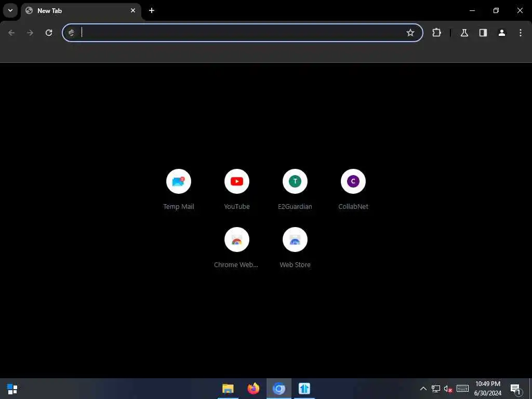Click the muted volume tray icon

click(448, 389)
